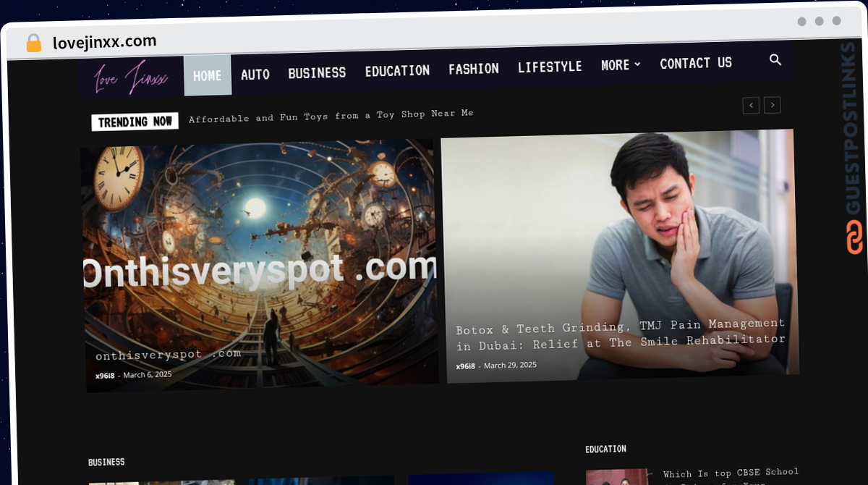Click the EDUCATION sidebar heading
This screenshot has width=868, height=485.
(606, 450)
